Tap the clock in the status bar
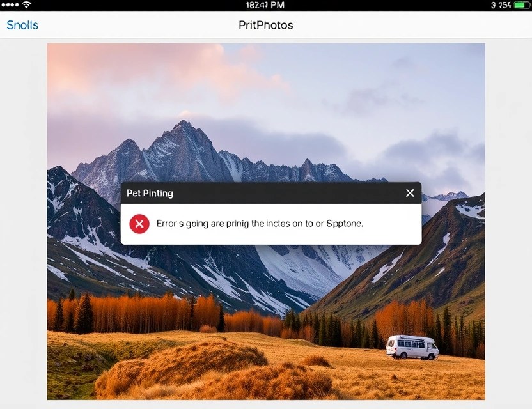Viewport: 532px width, 409px height. [x=265, y=5]
